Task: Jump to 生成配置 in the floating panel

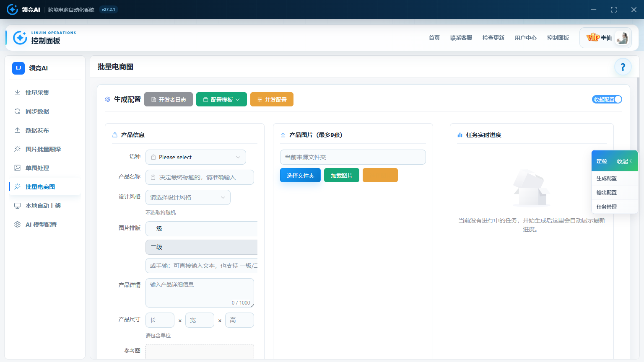Action: (x=615, y=178)
